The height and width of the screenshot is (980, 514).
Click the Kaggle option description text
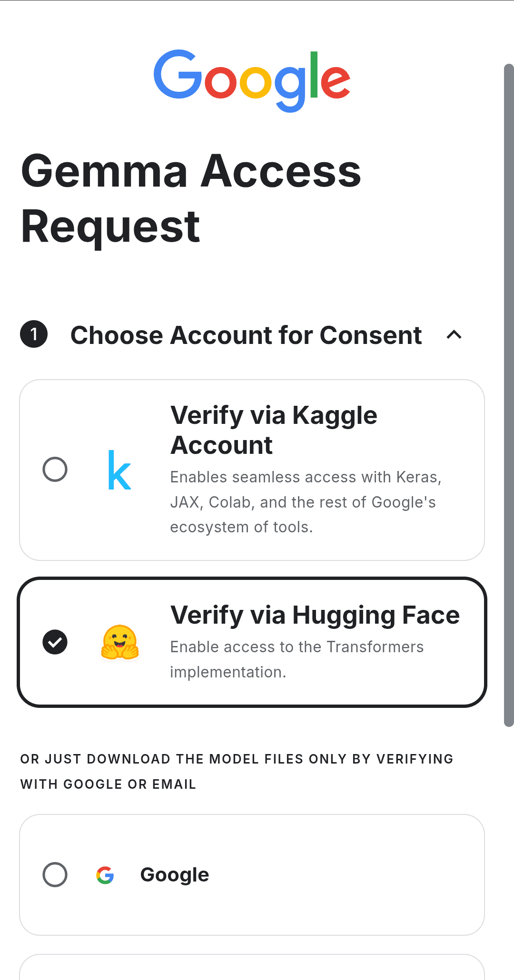[x=306, y=502]
